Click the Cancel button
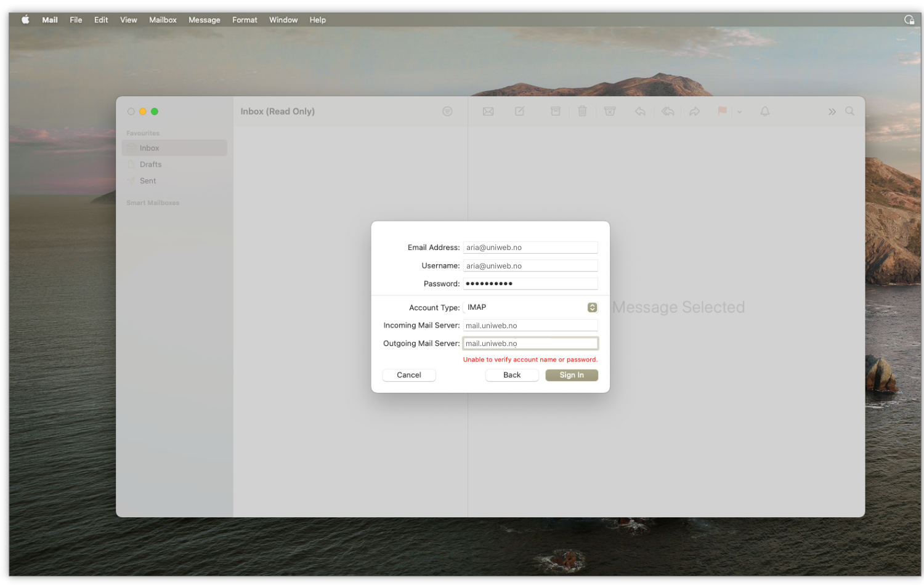924x585 pixels. point(409,375)
